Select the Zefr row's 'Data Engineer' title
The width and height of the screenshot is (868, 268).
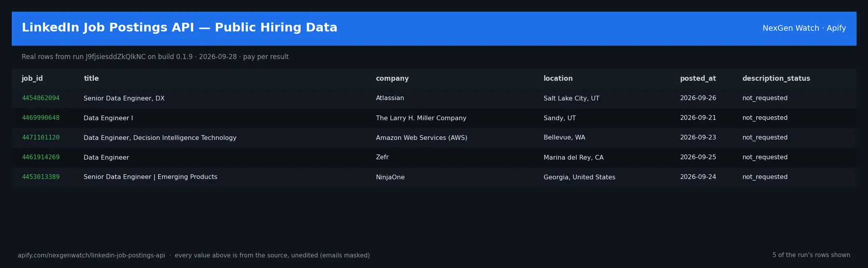106,157
